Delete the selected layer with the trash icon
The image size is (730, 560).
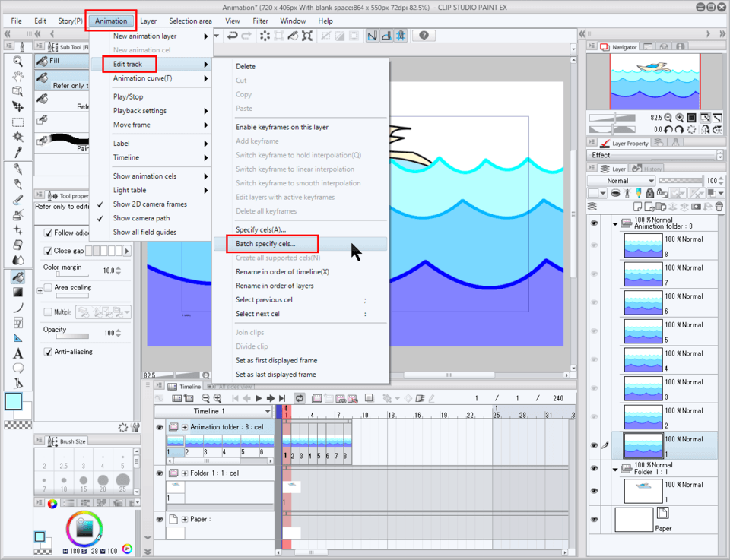(719, 206)
